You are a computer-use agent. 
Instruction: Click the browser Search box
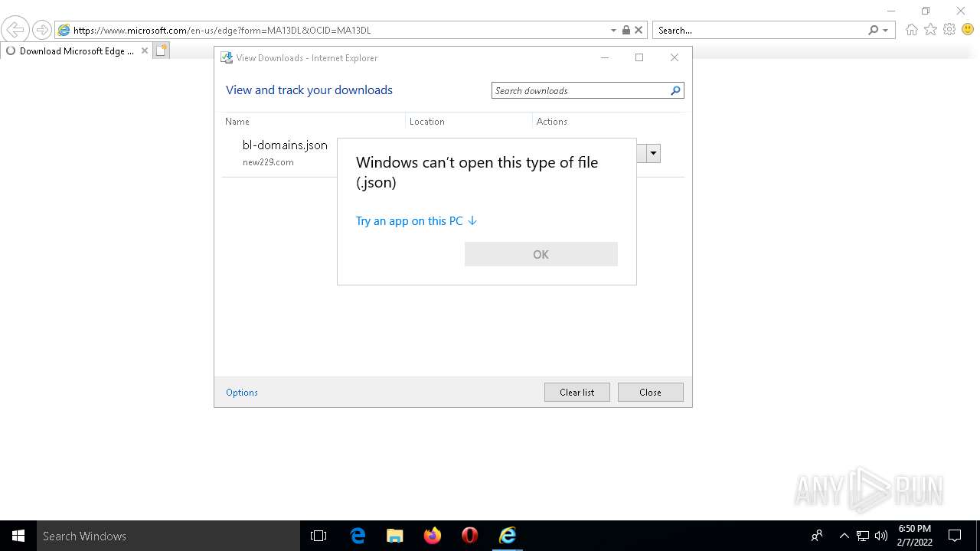pyautogui.click(x=759, y=30)
